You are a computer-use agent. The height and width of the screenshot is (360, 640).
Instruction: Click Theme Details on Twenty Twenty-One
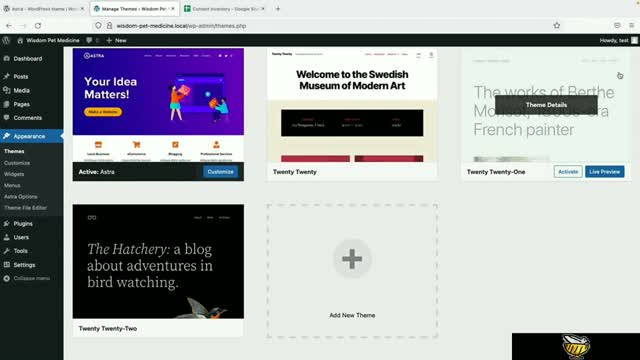[x=546, y=105]
